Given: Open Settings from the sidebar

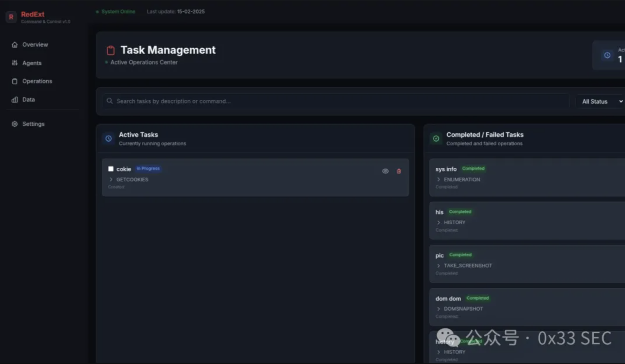Looking at the screenshot, I should [33, 124].
